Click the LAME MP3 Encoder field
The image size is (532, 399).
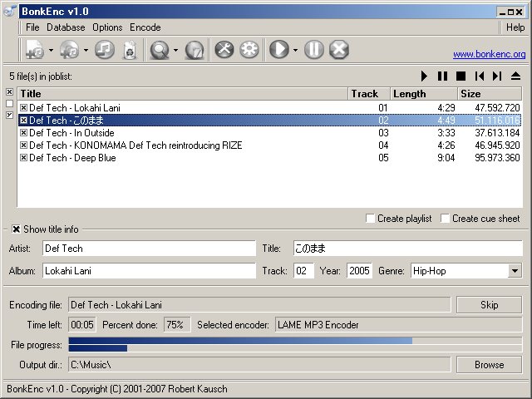[x=398, y=325]
